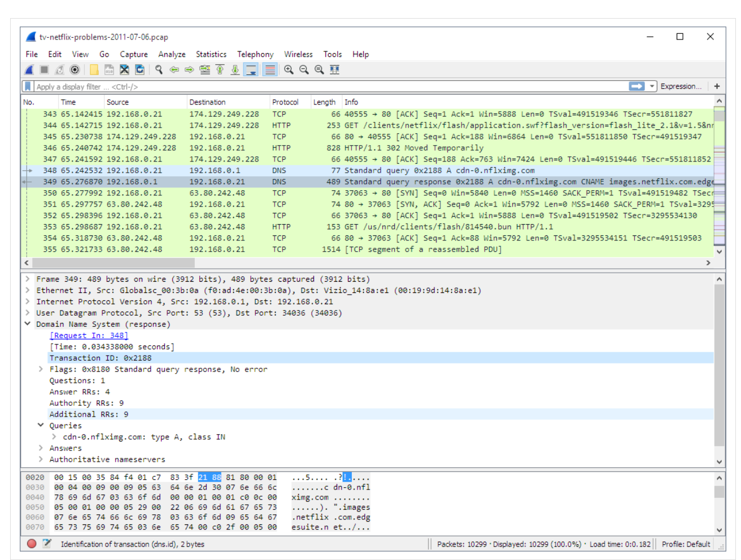Click the packet list horizontal scrollbar
741x560 pixels.
113,263
